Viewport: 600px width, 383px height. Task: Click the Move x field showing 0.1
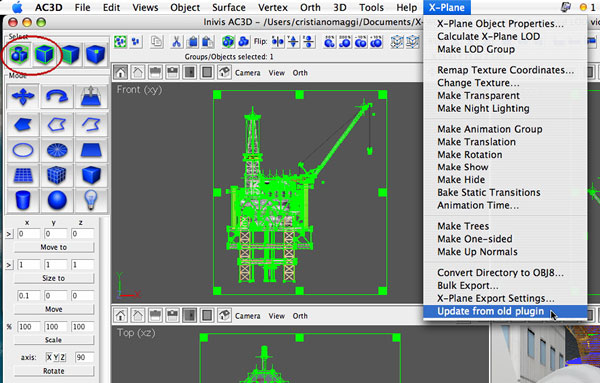coord(29,296)
